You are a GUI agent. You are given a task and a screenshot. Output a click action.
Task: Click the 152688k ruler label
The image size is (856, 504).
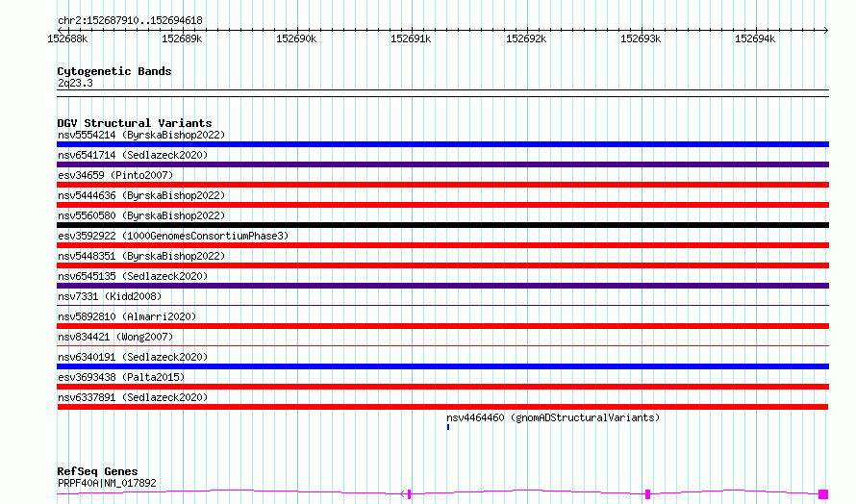click(67, 38)
